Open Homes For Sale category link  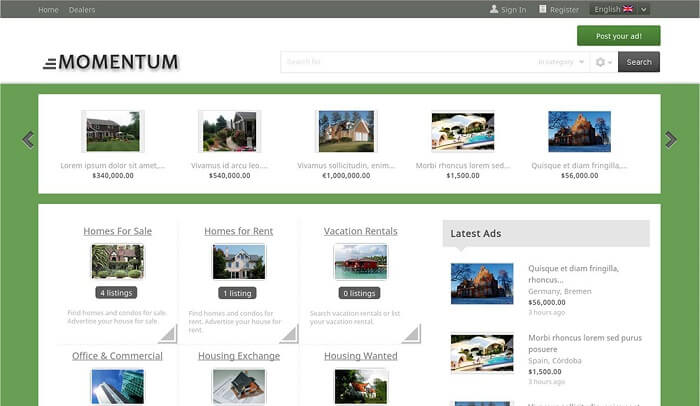coord(117,231)
